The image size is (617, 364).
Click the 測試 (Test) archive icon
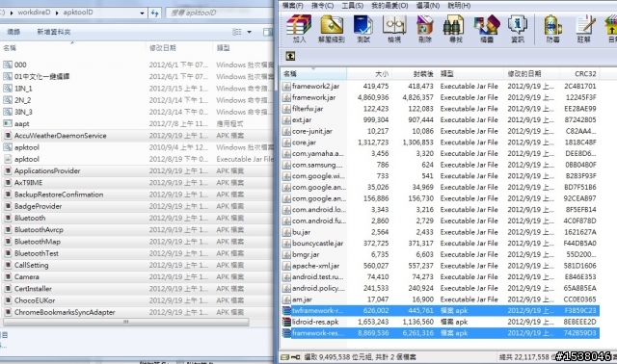point(363,28)
